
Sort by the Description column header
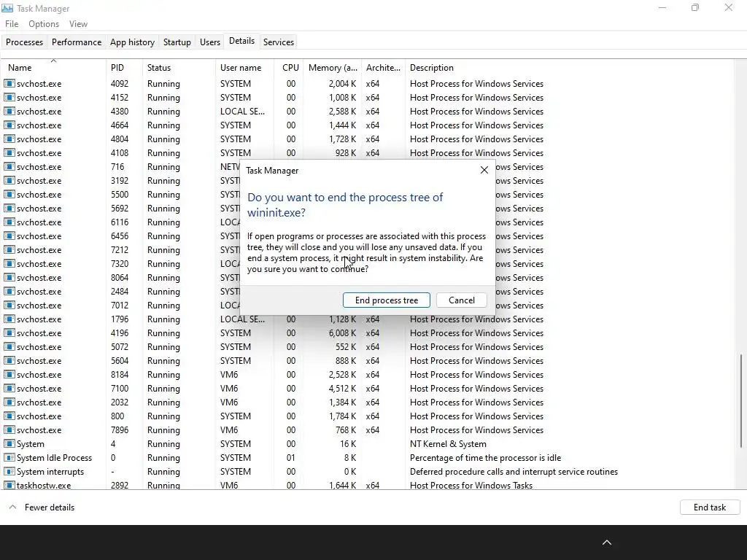[x=569, y=68]
